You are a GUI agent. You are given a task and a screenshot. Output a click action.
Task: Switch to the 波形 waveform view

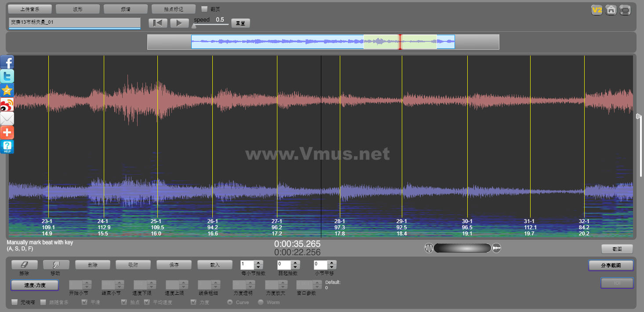point(78,9)
